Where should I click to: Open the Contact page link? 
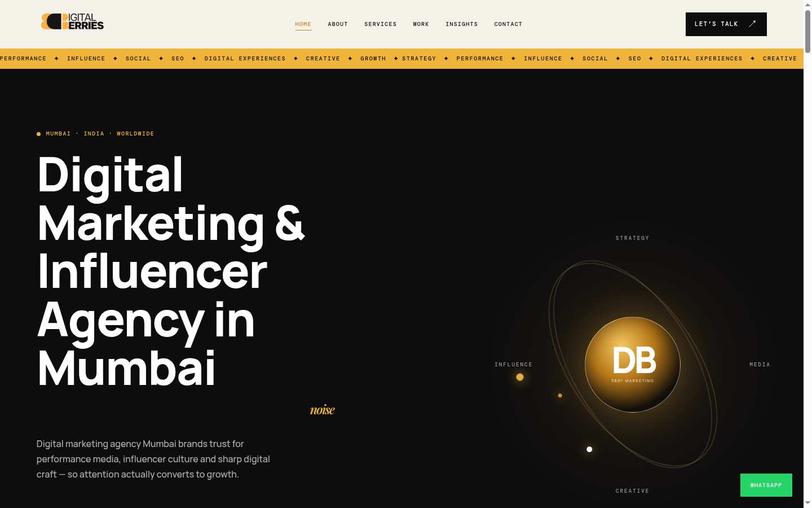[509, 24]
